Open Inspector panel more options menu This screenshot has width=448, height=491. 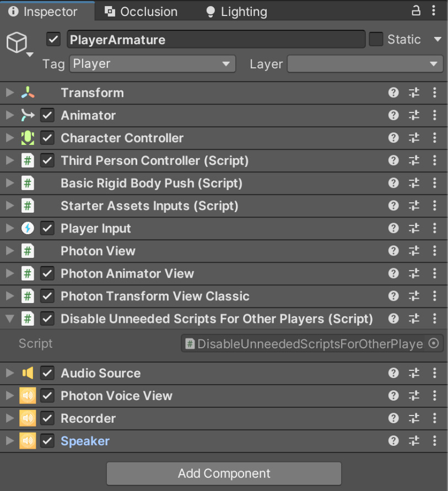click(434, 10)
